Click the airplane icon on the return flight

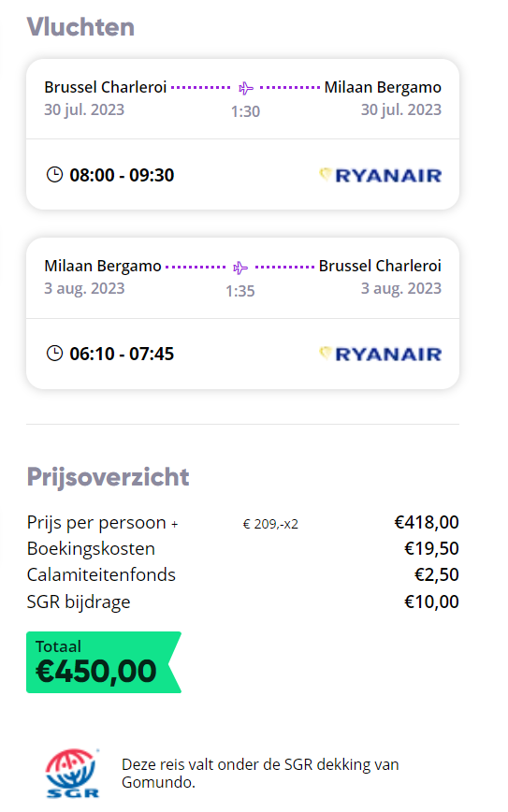240,268
